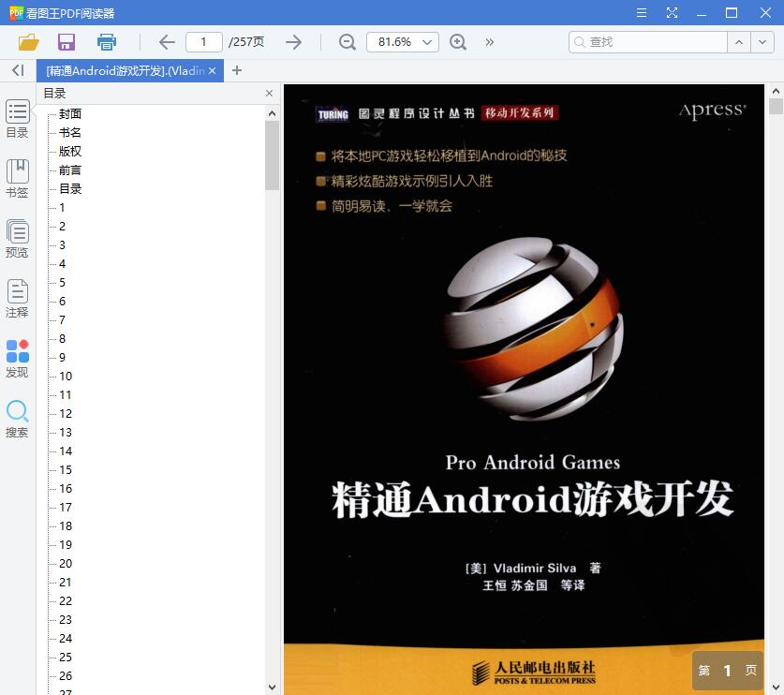Open the 注释 annotations panel

(17, 298)
